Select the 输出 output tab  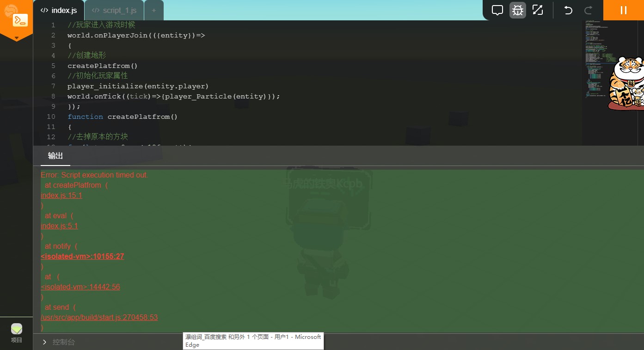(x=55, y=156)
